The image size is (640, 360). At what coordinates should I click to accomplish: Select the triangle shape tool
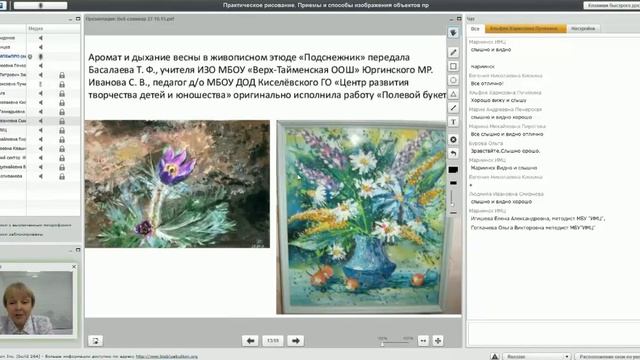click(453, 94)
